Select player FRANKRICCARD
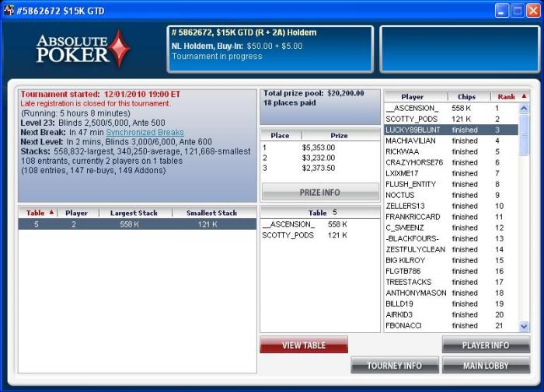544x392 pixels. tap(451, 217)
